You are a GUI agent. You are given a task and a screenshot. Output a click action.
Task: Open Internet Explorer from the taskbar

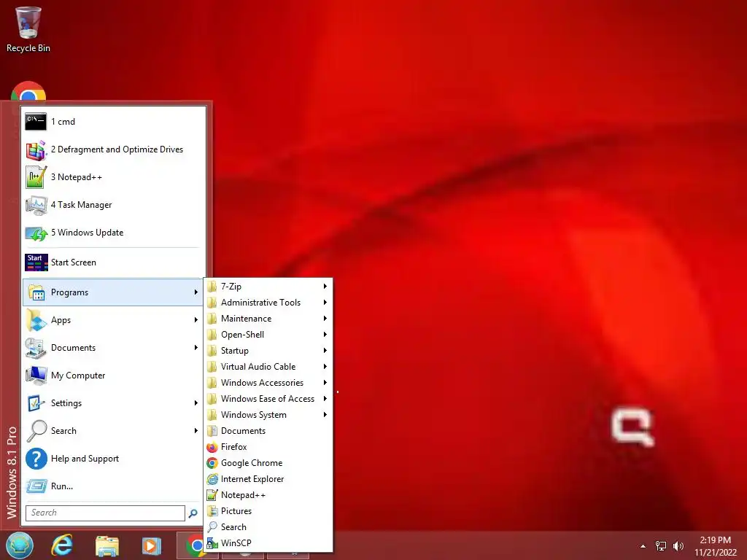tap(62, 545)
